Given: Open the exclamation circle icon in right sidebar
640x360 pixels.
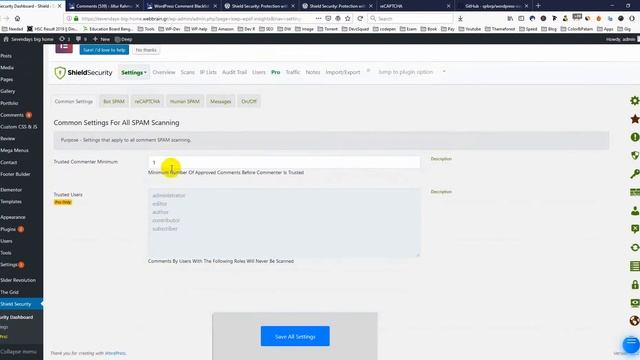Looking at the screenshot, I should point(635,137).
